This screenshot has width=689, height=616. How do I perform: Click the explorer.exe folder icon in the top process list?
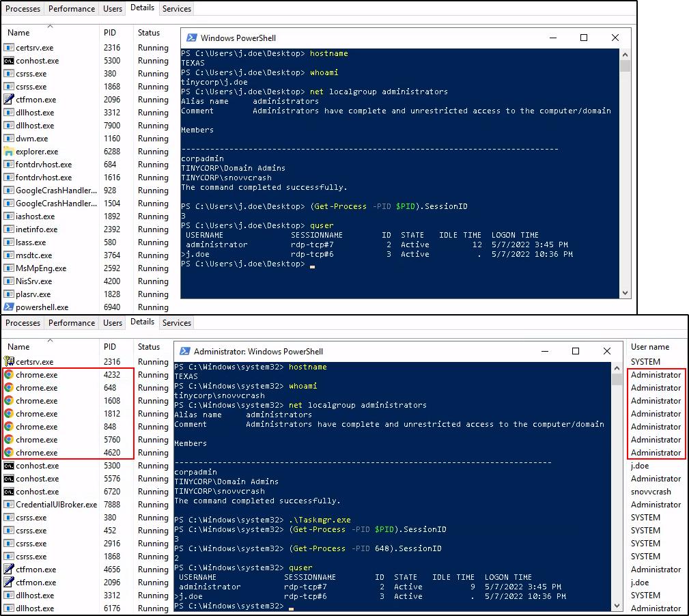9,152
